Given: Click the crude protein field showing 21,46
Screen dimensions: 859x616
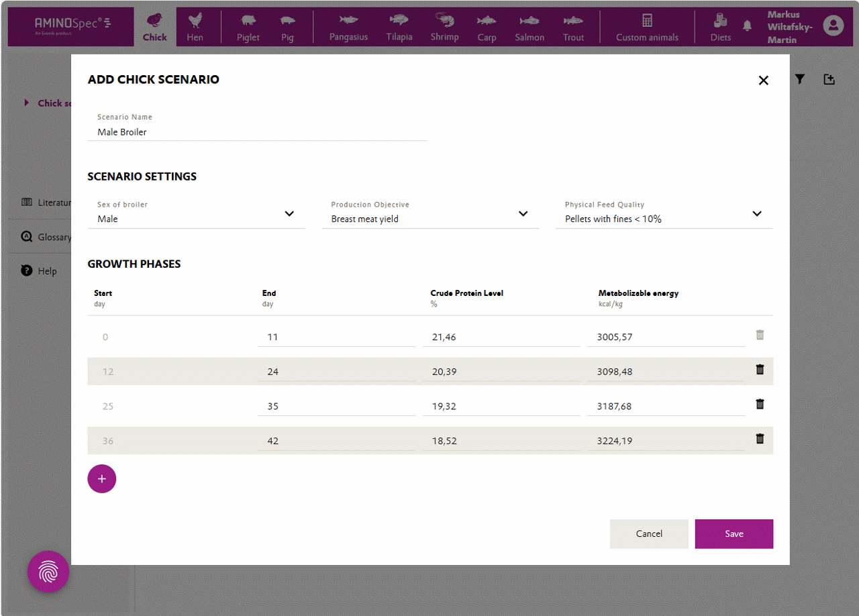Looking at the screenshot, I should point(501,337).
